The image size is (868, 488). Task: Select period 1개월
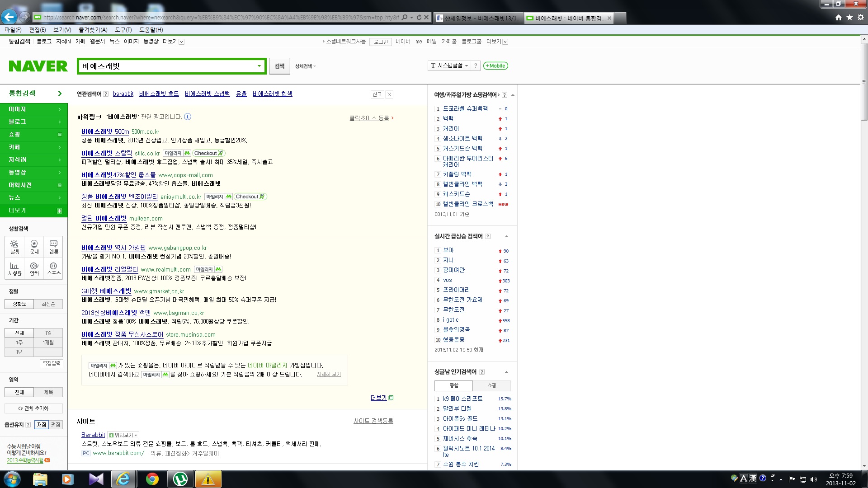(48, 343)
